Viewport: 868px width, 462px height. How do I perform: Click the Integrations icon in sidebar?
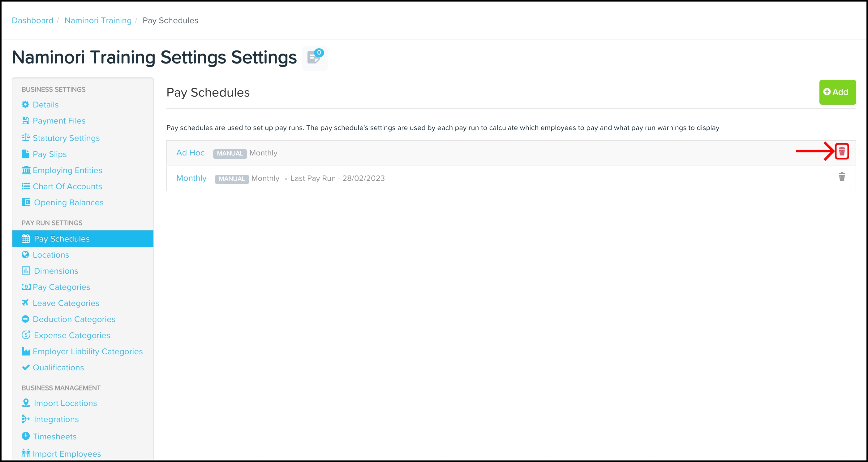[26, 419]
